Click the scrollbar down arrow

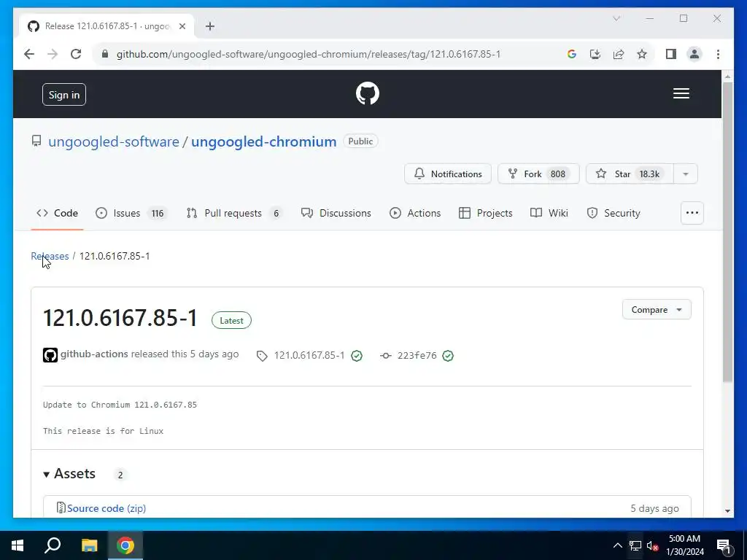(x=727, y=511)
